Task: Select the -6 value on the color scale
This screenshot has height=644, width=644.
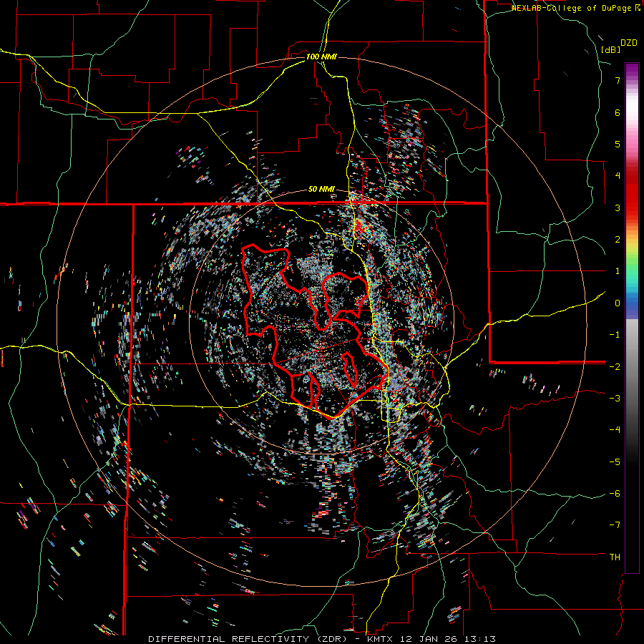Action: (x=615, y=494)
